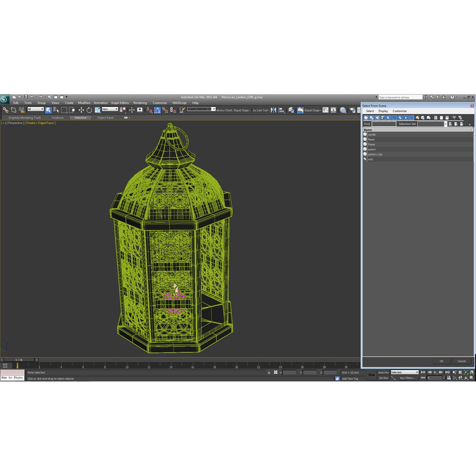This screenshot has height=476, width=476.
Task: Select the 'pattern_top' object in list
Action: (x=418, y=155)
